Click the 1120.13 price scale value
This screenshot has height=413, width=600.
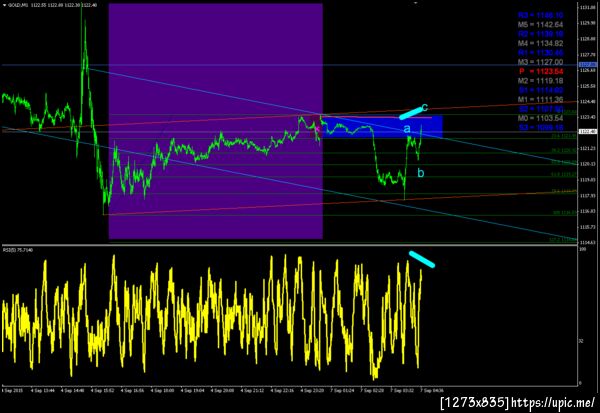point(587,164)
